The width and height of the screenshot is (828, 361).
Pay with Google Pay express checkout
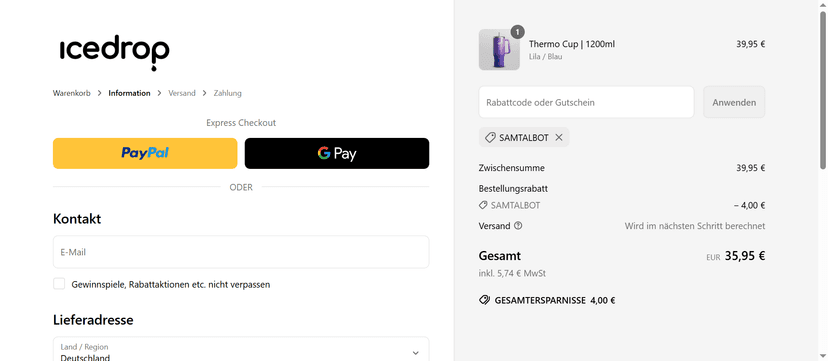point(337,153)
